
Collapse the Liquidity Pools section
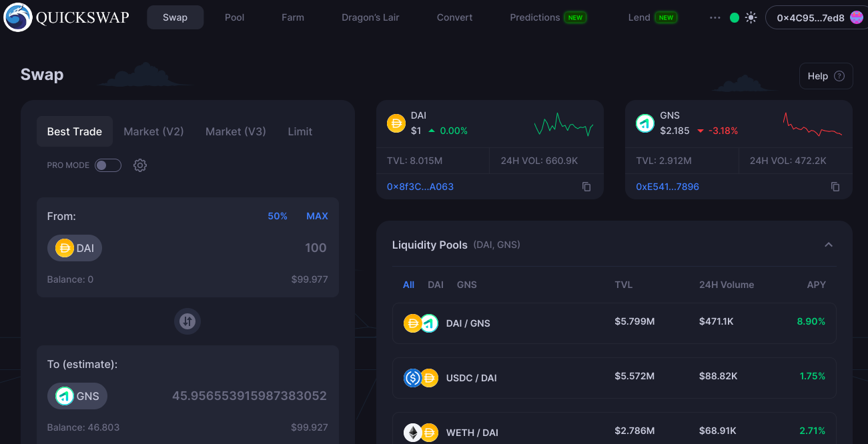point(829,245)
